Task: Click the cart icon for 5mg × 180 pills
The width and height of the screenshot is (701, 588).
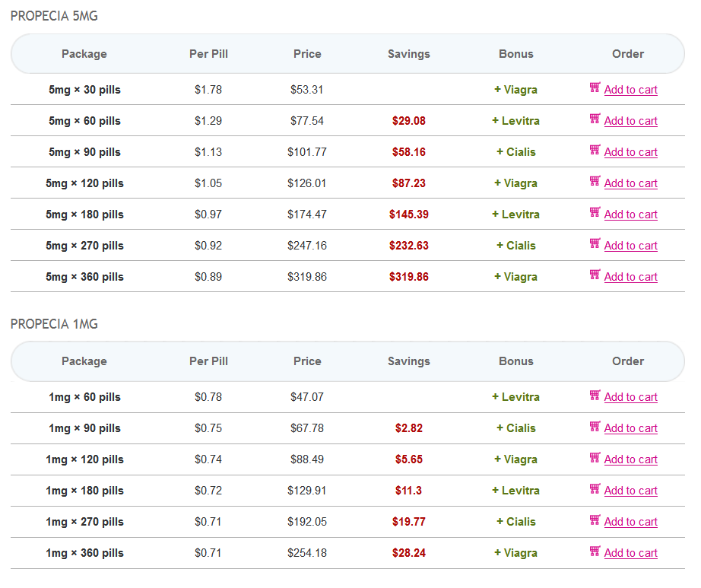Action: coord(595,213)
